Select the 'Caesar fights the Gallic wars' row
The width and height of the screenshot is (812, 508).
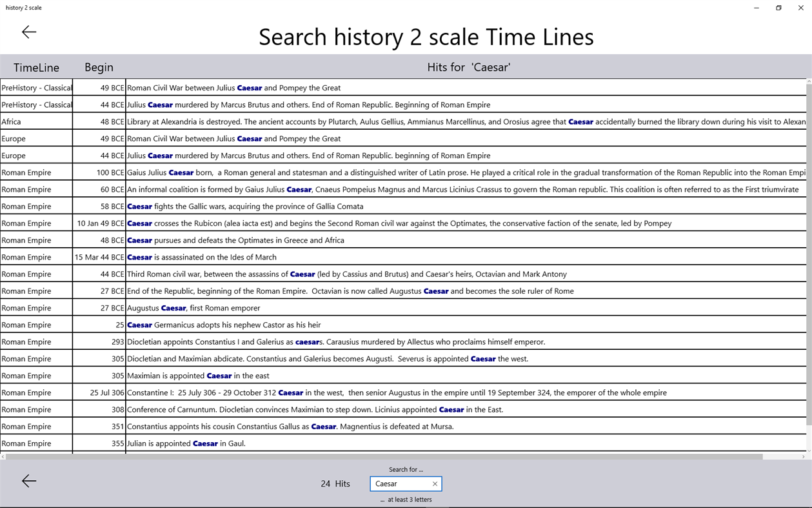pyautogui.click(x=258, y=206)
